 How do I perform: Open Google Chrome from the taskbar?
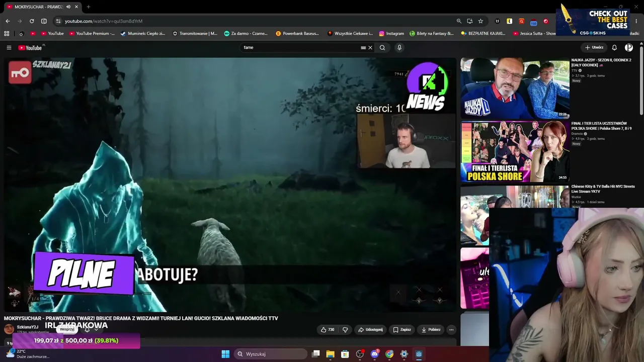(389, 354)
